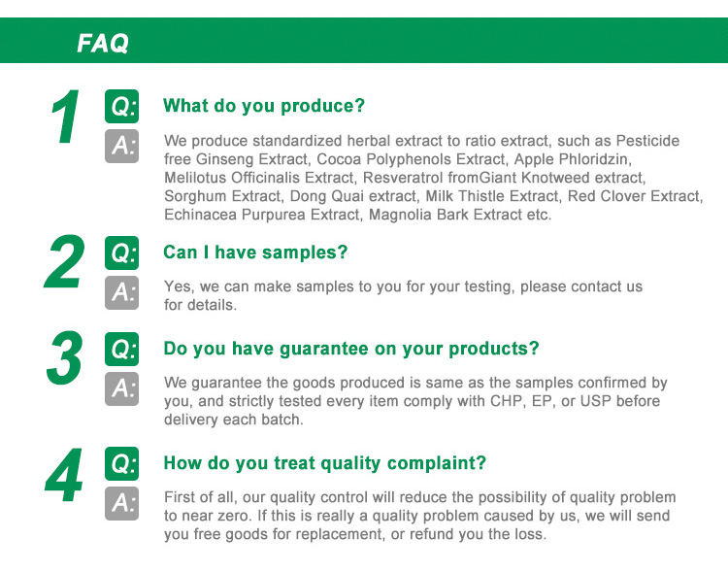Click the gray A icon for answer 4

tap(121, 503)
